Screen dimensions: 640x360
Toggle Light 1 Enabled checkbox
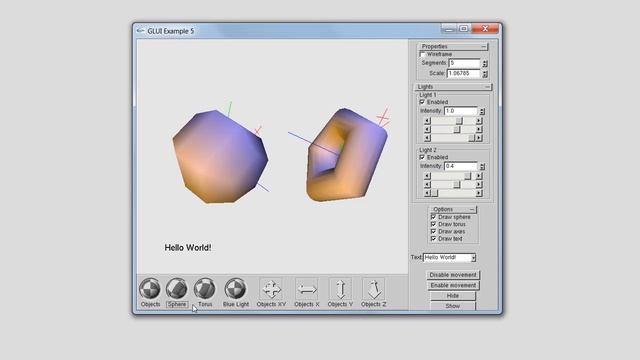[422, 102]
